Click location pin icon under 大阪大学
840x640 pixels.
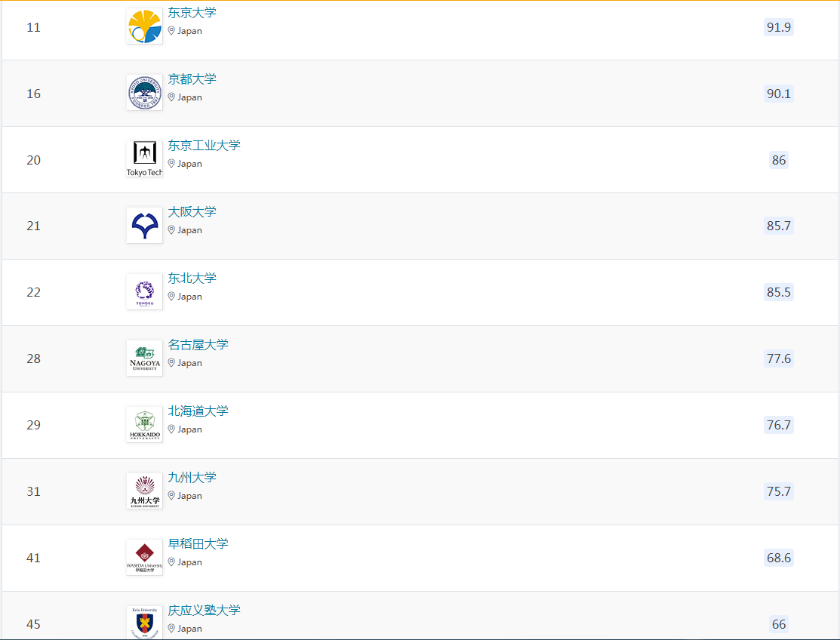[x=171, y=229]
